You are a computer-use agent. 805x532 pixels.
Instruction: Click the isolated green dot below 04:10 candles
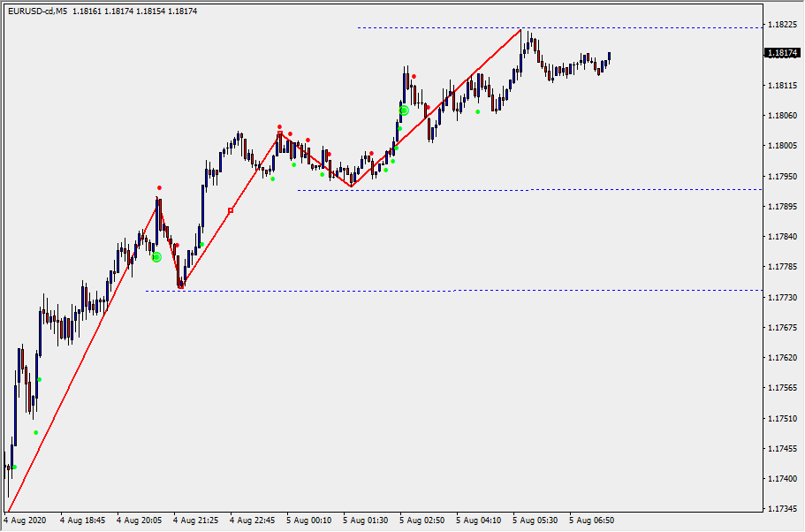pyautogui.click(x=478, y=111)
